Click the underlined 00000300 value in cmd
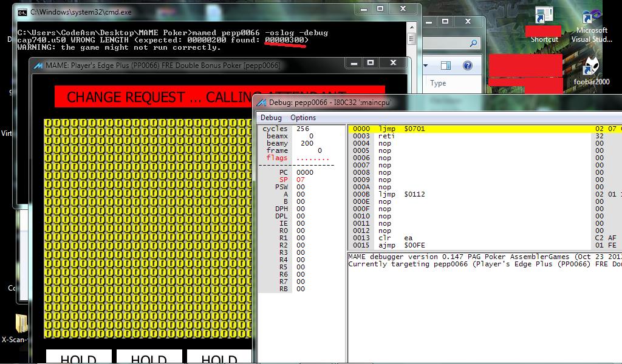Image resolution: width=622 pixels, height=364 pixels. tap(284, 40)
